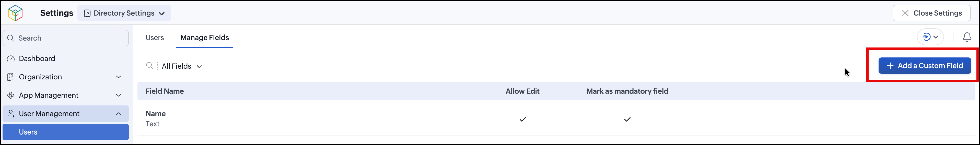The height and width of the screenshot is (145, 980).
Task: Toggle the mandatory field checkmark for Name
Action: (627, 119)
